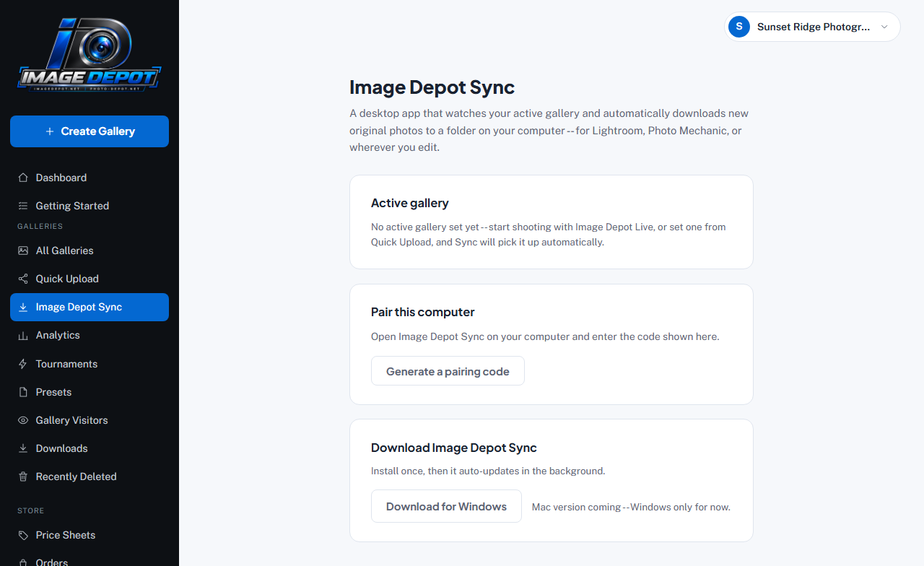Click the Create Gallery button
Viewport: 924px width, 566px height.
[90, 131]
